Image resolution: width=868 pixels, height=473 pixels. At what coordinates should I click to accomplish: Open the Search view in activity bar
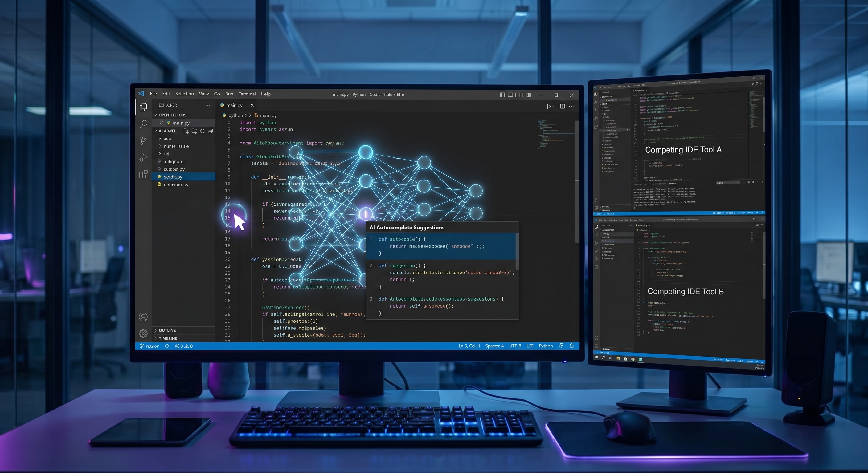click(x=143, y=123)
